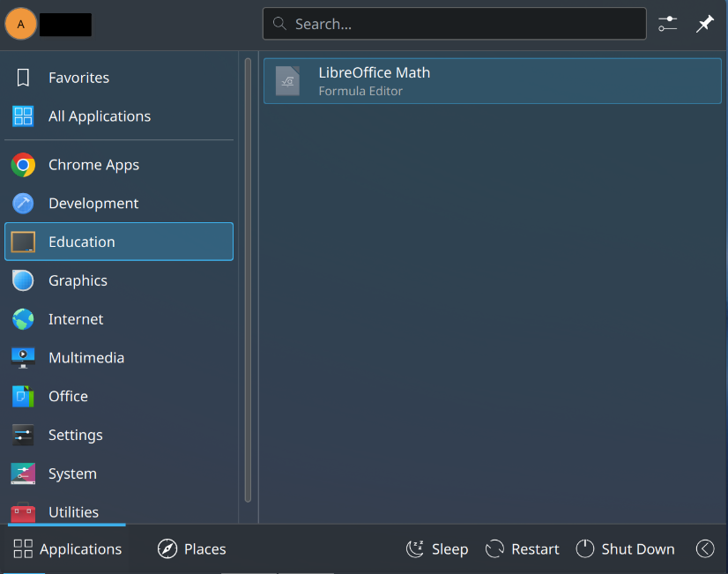728x574 pixels.
Task: Click the Places compass icon
Action: (x=167, y=549)
